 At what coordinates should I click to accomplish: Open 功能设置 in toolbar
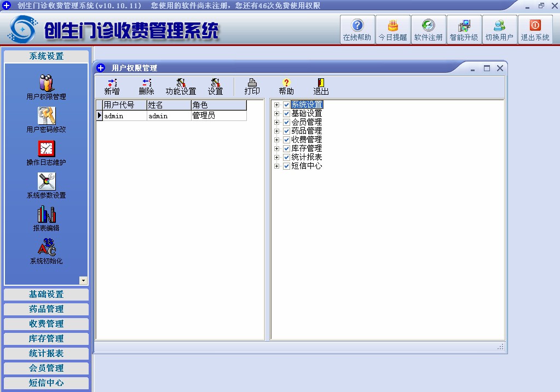click(181, 87)
